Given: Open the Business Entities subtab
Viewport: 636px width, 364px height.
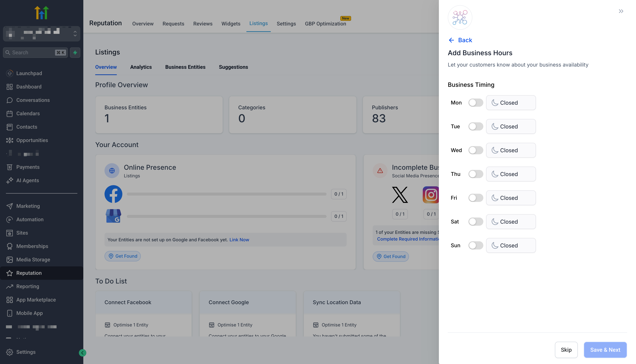Looking at the screenshot, I should (185, 67).
